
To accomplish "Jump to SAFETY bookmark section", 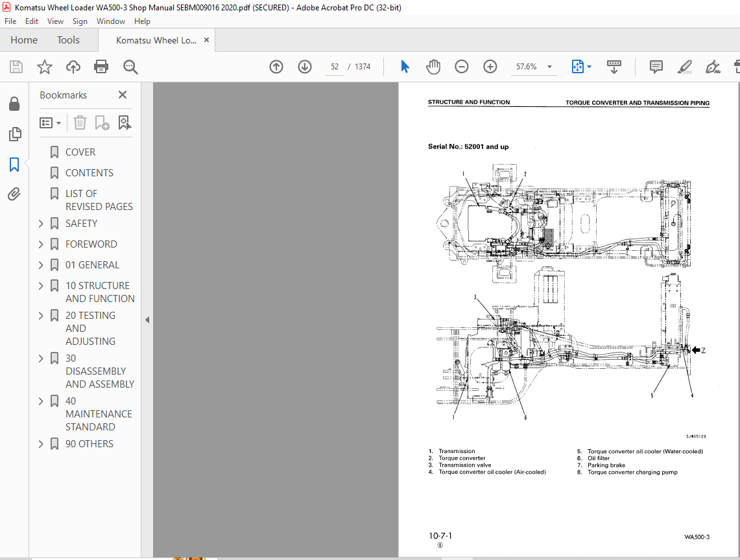I will click(81, 224).
